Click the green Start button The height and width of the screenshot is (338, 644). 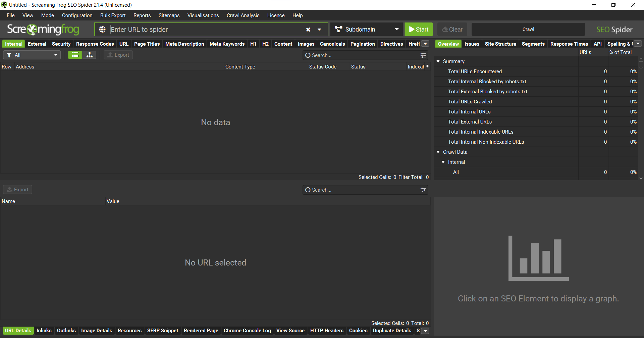click(419, 30)
